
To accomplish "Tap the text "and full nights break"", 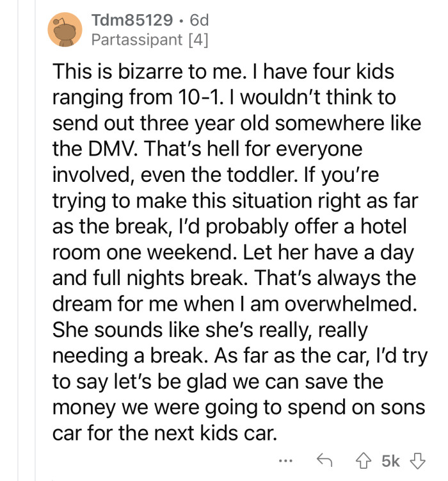I will click(150, 279).
